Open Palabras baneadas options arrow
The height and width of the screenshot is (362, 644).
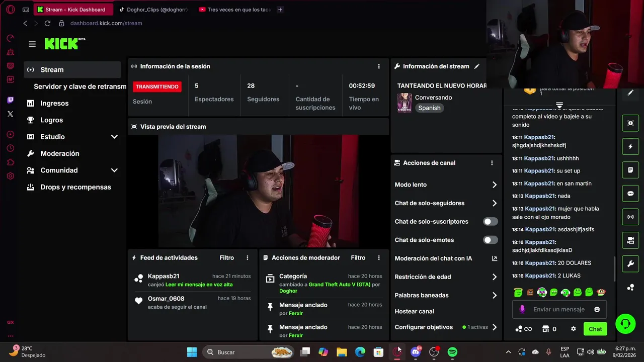click(494, 296)
